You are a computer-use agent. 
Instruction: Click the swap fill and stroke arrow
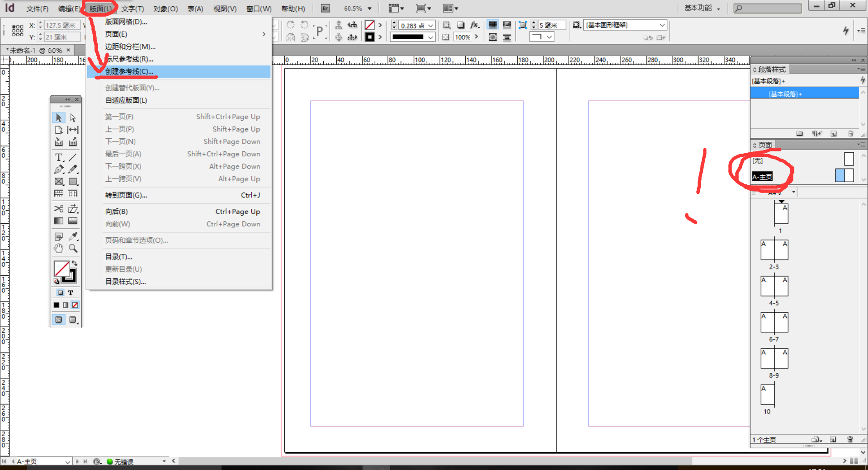pyautogui.click(x=75, y=263)
